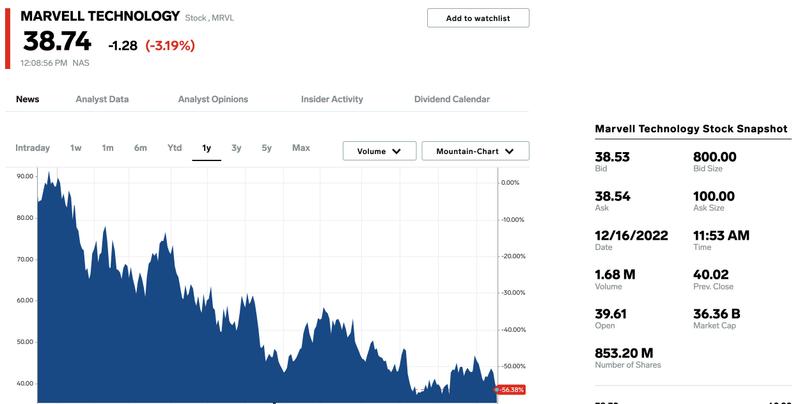The width and height of the screenshot is (800, 404).
Task: Click the 38.53 Bid value
Action: (x=612, y=157)
